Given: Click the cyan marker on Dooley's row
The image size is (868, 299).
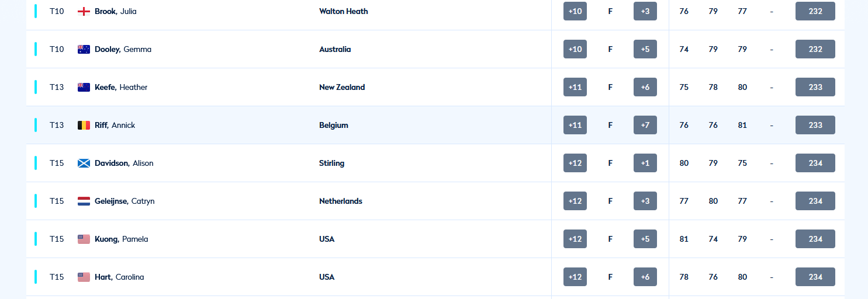Looking at the screenshot, I should [x=36, y=49].
